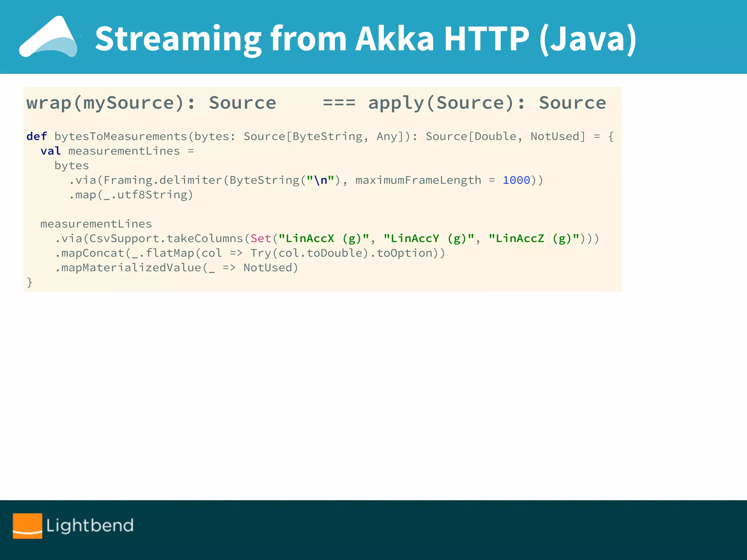Image resolution: width=747 pixels, height=560 pixels.
Task: Click the second 'measurementLines' reference
Action: [x=96, y=224]
